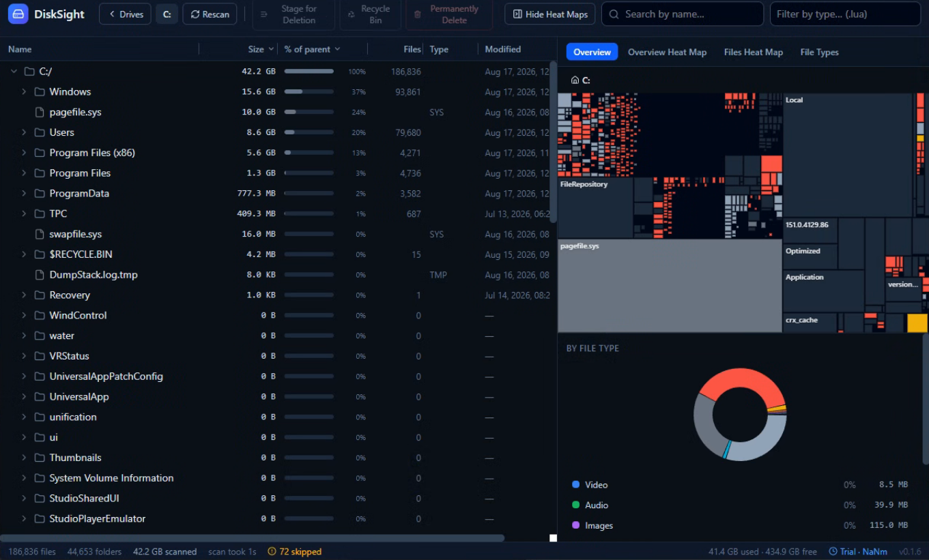Click the horizontal scrollbar under file list
This screenshot has height=560, width=929.
click(x=253, y=538)
